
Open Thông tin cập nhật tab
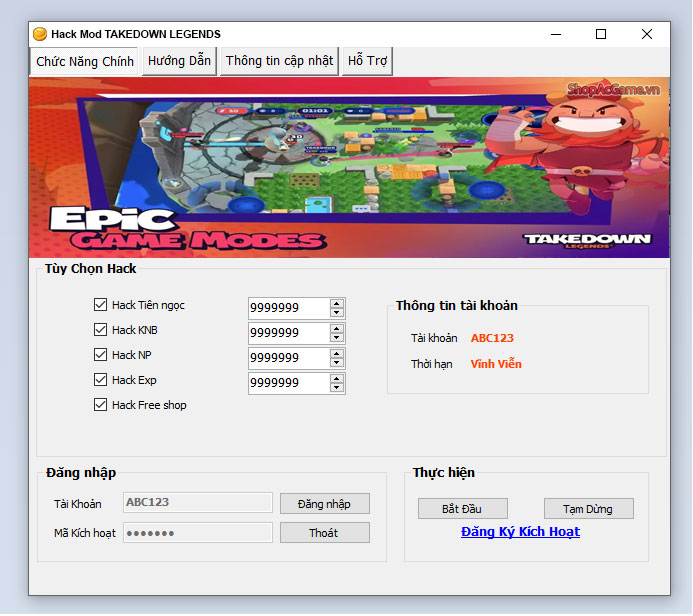[x=279, y=61]
